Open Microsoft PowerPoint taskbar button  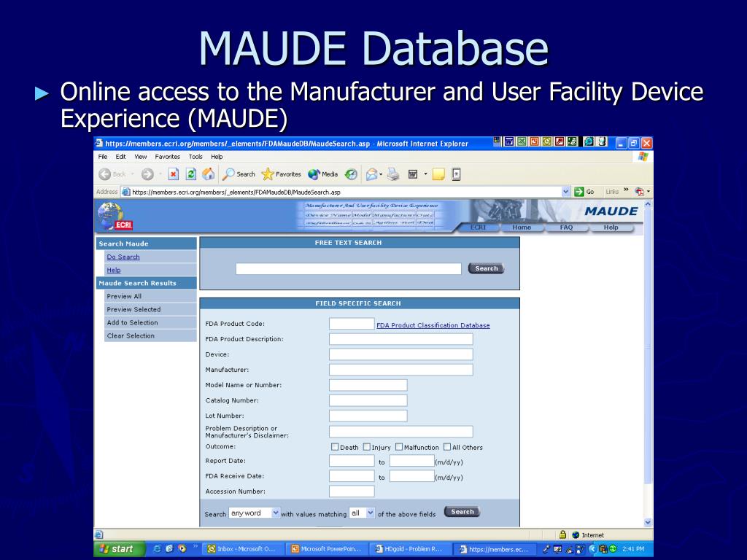[x=328, y=548]
